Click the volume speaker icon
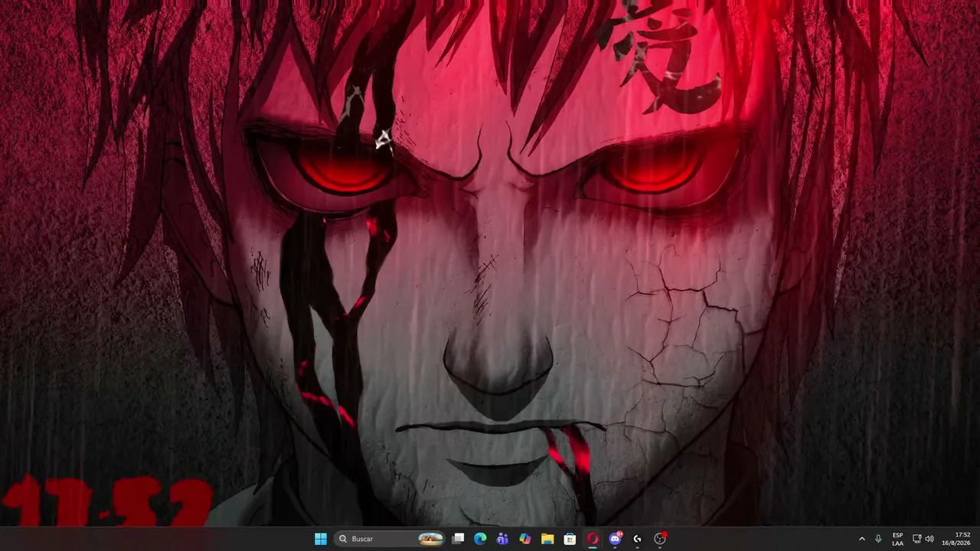The image size is (980, 551). pos(929,539)
